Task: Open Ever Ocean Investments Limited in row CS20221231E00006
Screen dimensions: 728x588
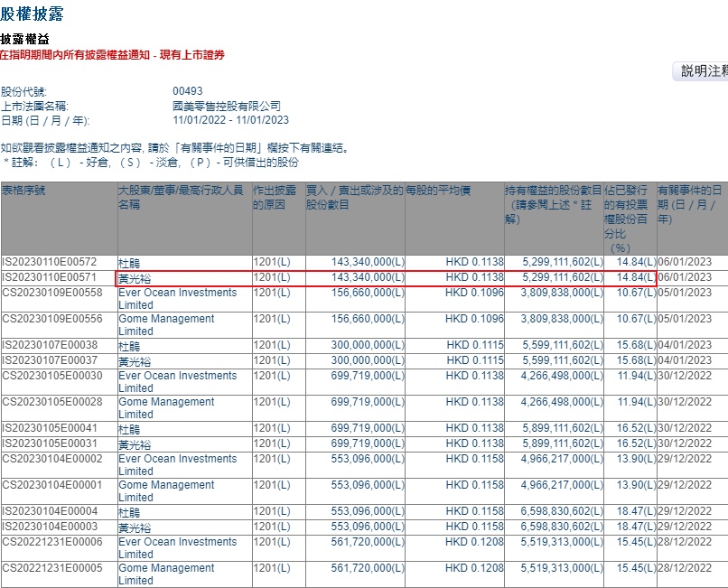Action: (177, 542)
